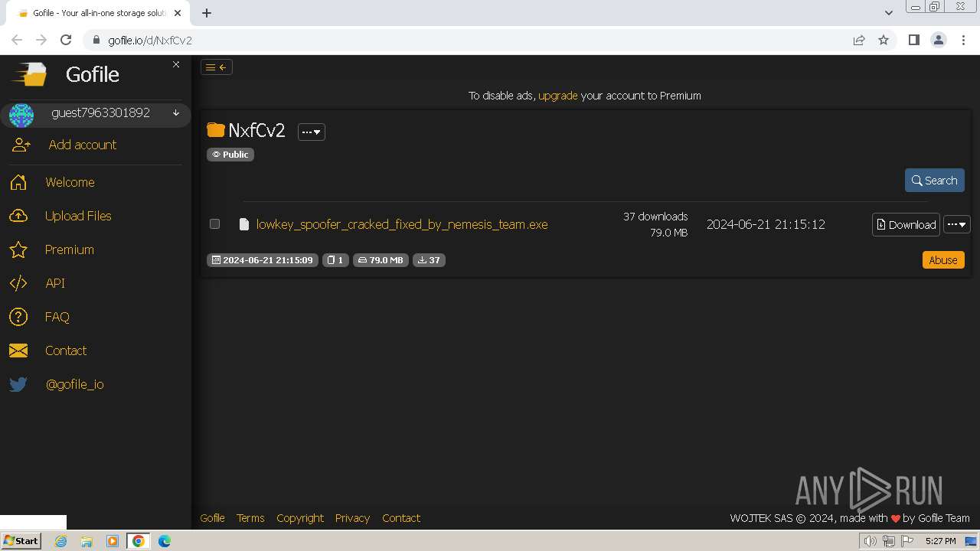Screen dimensions: 980x551
Task: Open the tab search dropdown arrow
Action: (x=889, y=12)
